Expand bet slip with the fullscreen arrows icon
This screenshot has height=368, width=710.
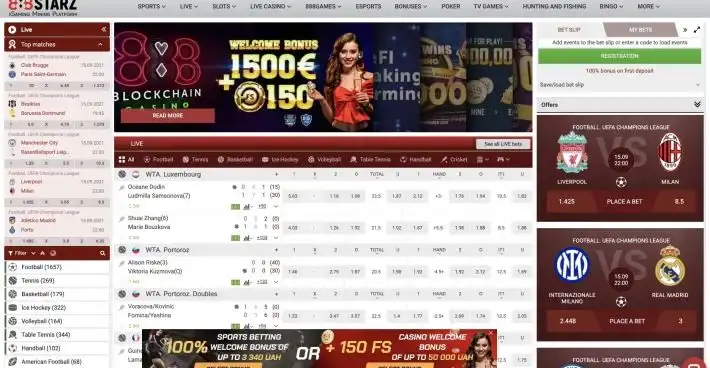pos(697,30)
